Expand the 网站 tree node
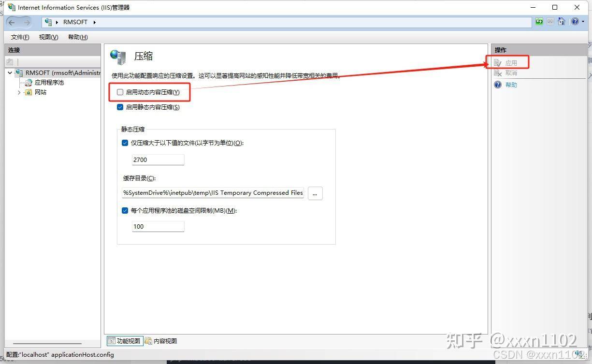This screenshot has width=592, height=364. click(x=19, y=92)
